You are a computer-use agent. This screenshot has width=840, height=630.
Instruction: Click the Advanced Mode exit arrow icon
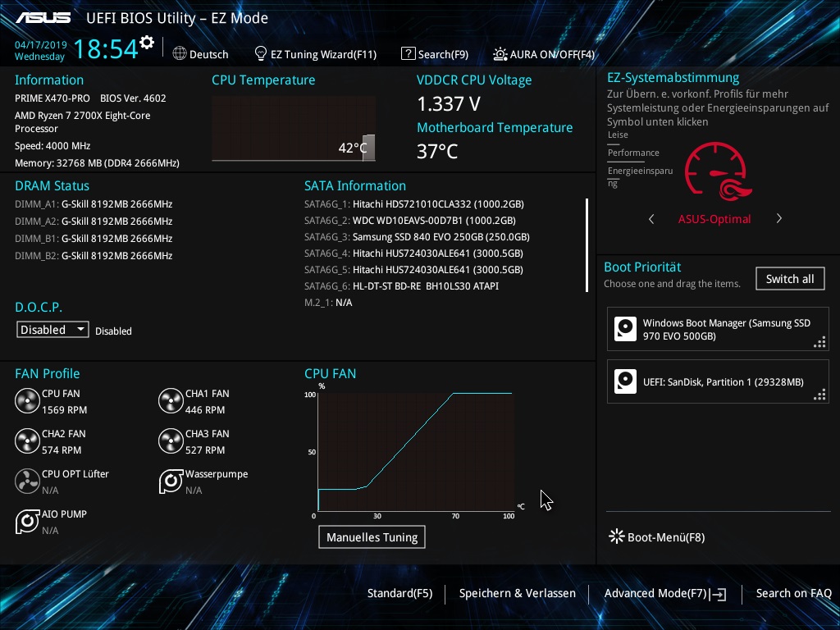click(x=719, y=594)
